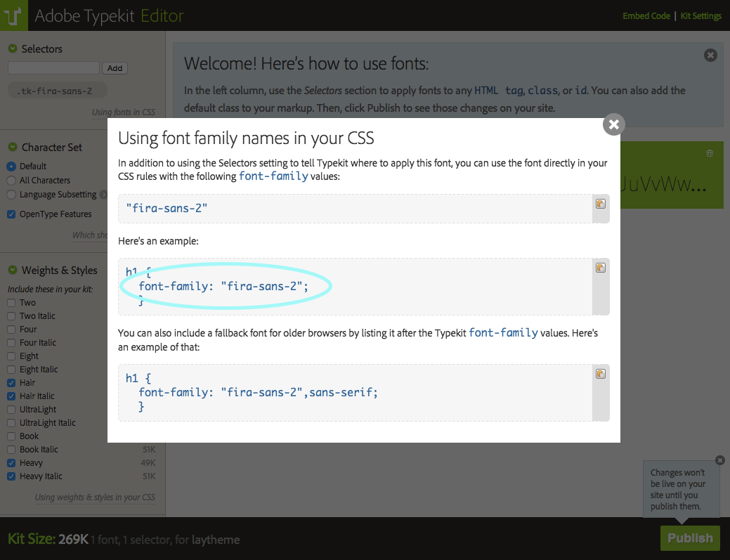730x560 pixels.
Task: Dismiss the "Changes won't be live" tooltip
Action: click(x=719, y=460)
